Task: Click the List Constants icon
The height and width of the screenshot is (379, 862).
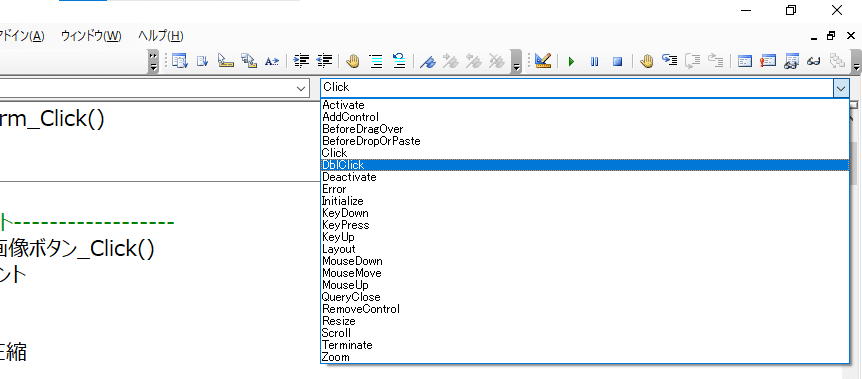Action: point(202,61)
